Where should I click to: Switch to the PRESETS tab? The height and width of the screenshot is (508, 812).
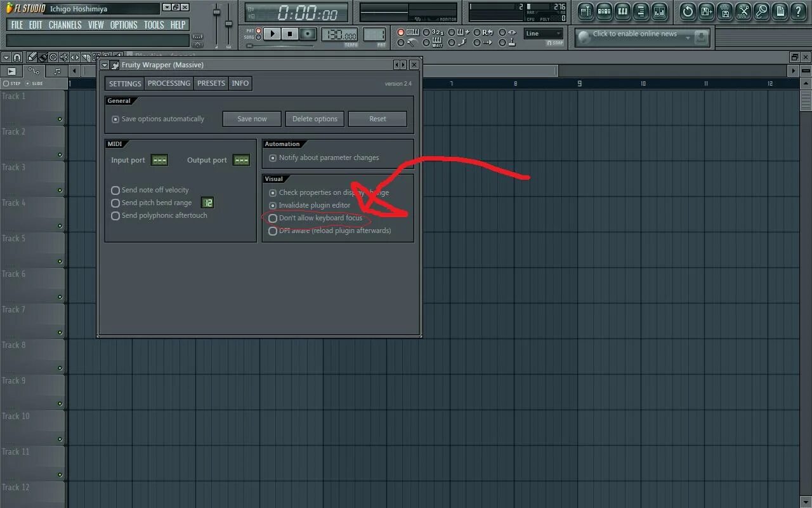pyautogui.click(x=211, y=83)
